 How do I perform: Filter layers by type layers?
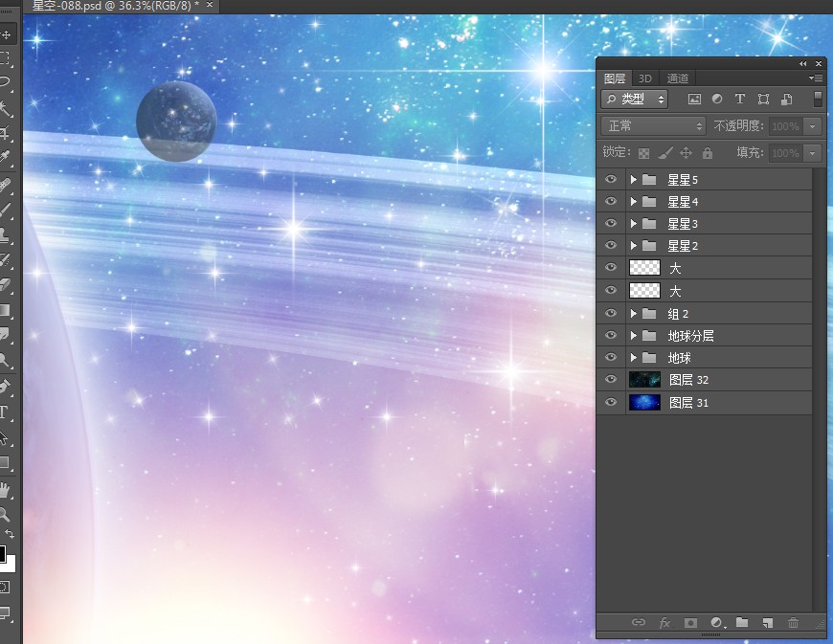(x=739, y=100)
